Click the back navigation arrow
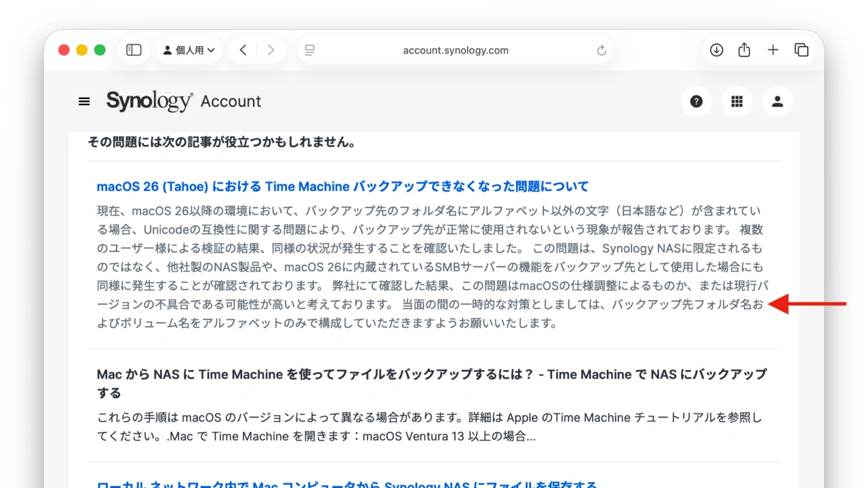868x488 pixels. point(243,49)
